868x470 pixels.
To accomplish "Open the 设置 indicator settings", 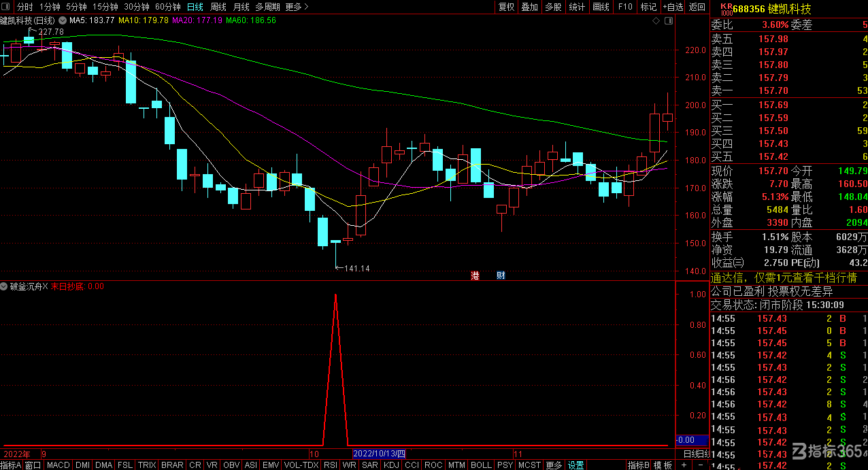I will pyautogui.click(x=576, y=465).
